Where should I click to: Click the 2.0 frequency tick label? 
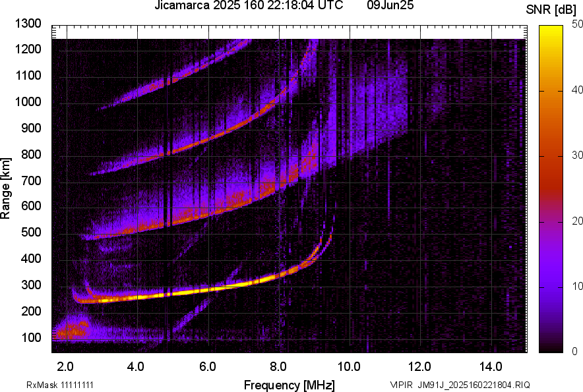[x=65, y=367]
